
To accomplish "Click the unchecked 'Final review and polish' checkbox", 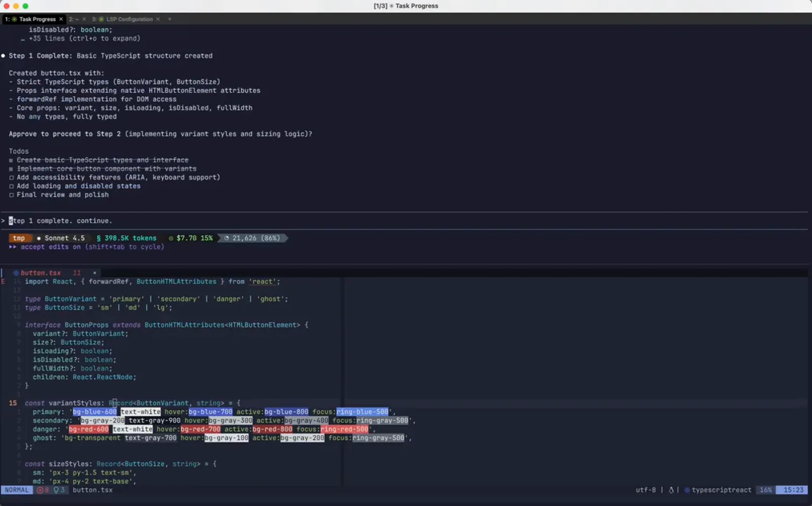I will coord(11,195).
